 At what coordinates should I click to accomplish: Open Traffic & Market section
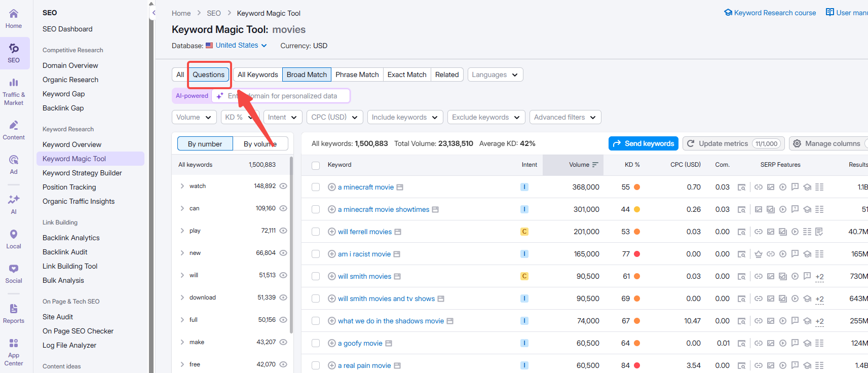[x=14, y=91]
